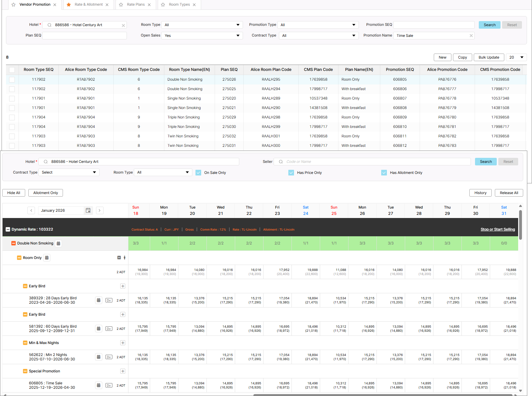Advance to next month with right arrow
This screenshot has width=532, height=396.
pyautogui.click(x=99, y=210)
